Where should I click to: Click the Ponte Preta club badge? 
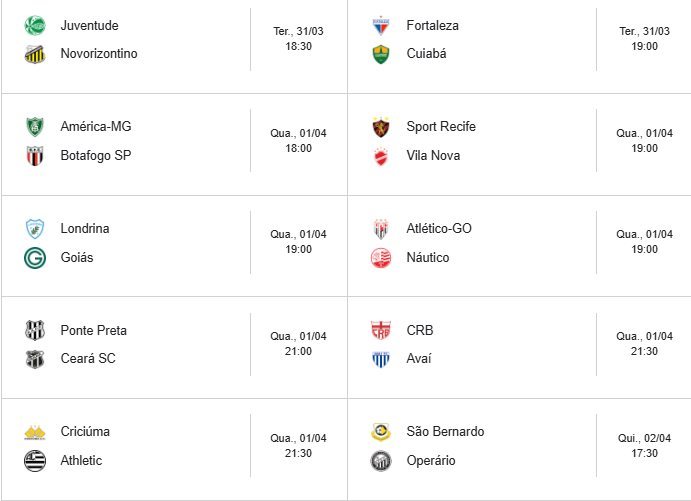pos(35,331)
